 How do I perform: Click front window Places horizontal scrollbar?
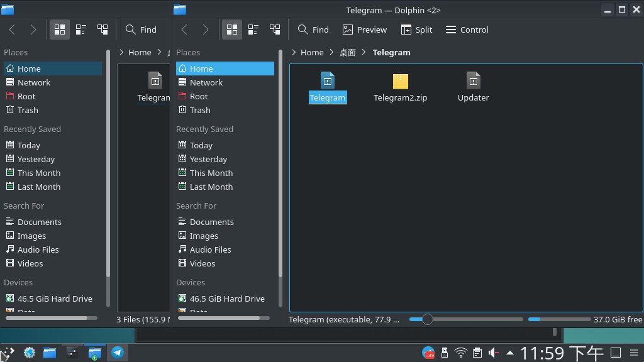[219, 318]
